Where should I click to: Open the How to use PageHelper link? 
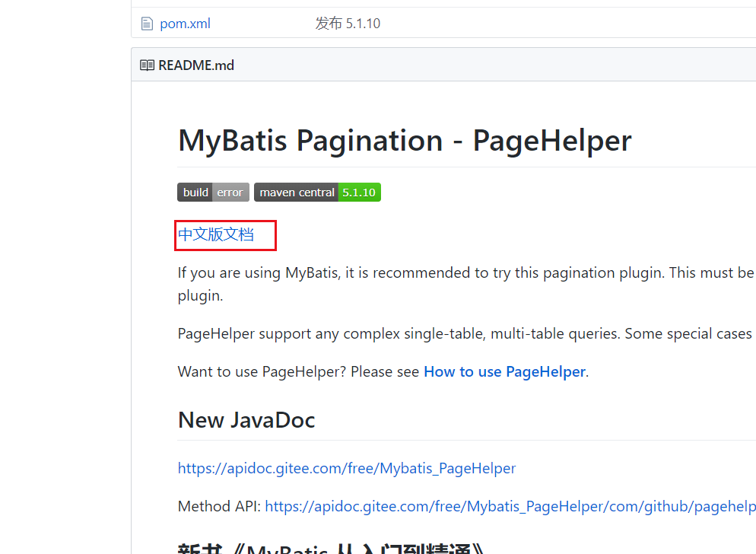tap(504, 371)
